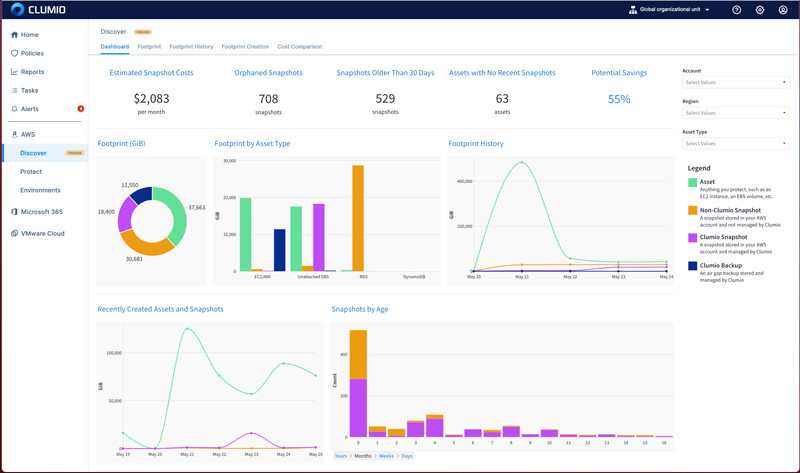The height and width of the screenshot is (473, 800).
Task: Switch to the Dashboard tab
Action: [x=115, y=46]
